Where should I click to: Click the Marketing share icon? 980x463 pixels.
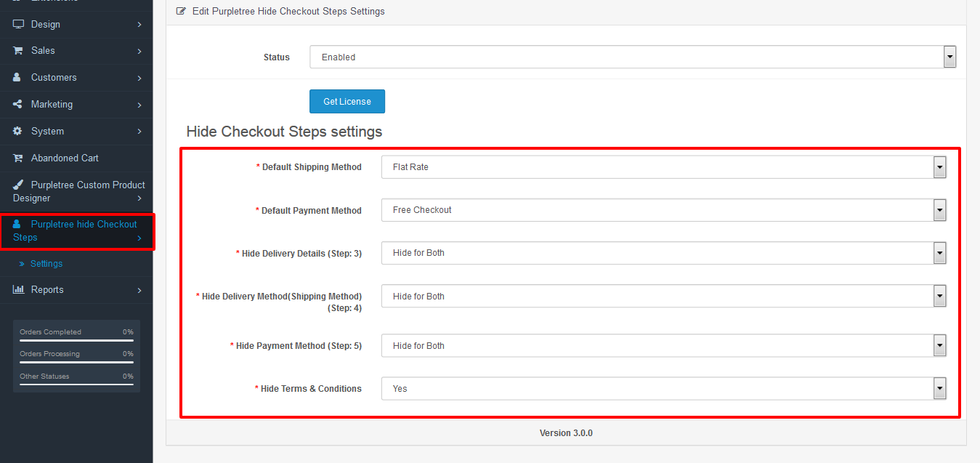[x=17, y=104]
